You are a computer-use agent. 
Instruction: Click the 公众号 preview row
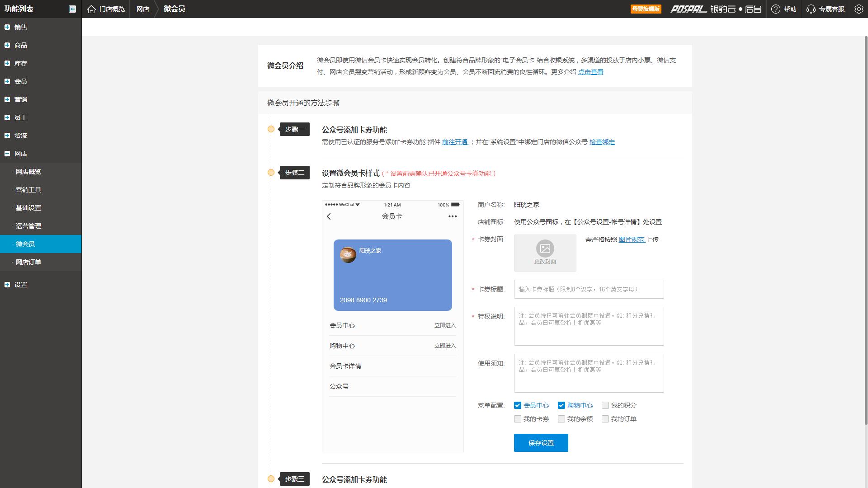click(x=393, y=386)
